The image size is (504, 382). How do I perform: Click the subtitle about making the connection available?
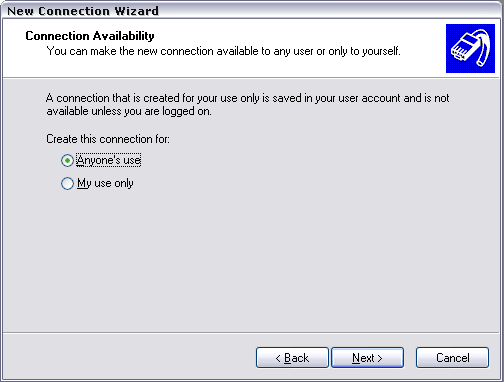pos(224,51)
